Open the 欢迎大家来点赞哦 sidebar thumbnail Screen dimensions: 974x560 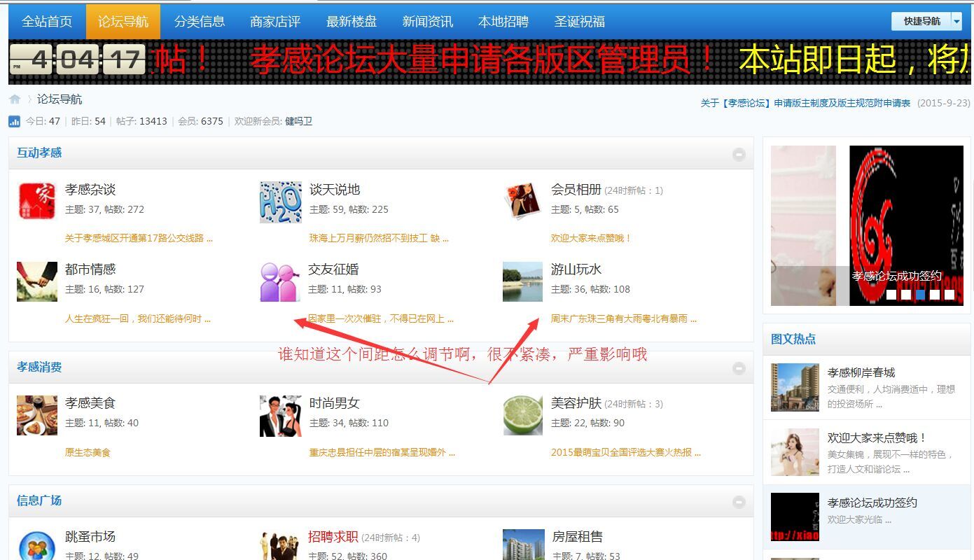point(795,452)
